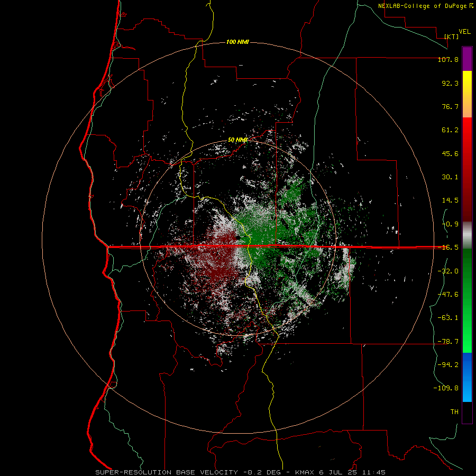
Task: Click the 45.6 scale value
Action: coord(450,153)
